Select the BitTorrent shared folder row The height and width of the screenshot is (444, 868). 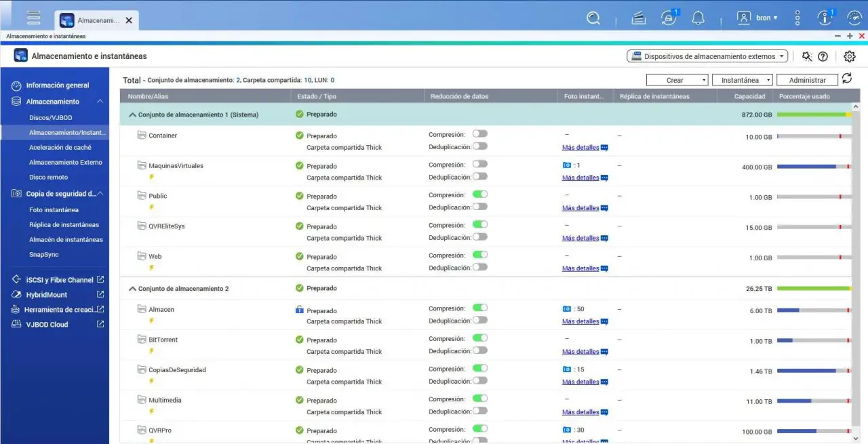pos(163,340)
